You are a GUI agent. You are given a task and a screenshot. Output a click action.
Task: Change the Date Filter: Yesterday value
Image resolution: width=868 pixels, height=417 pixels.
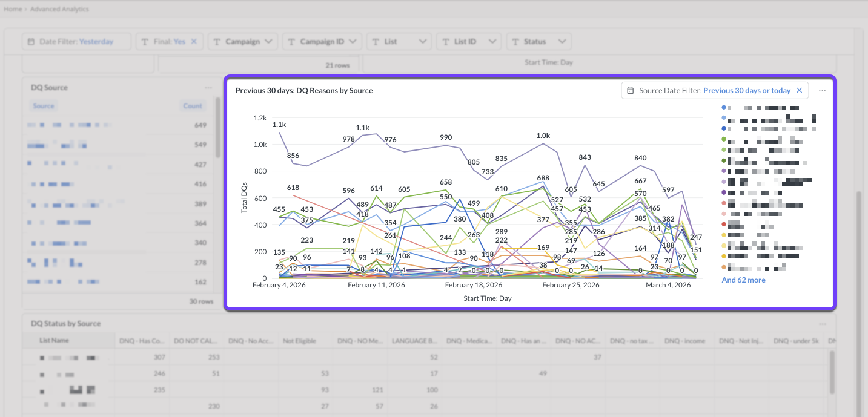tap(96, 42)
